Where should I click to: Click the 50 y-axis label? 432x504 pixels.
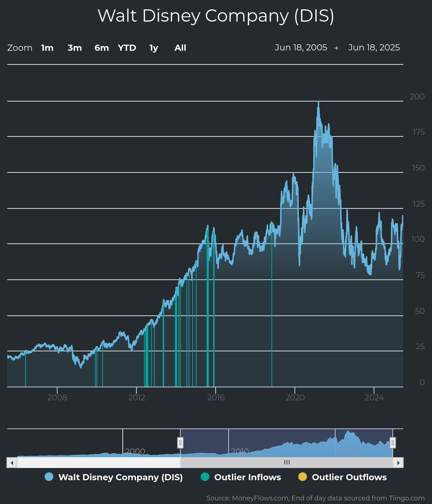pyautogui.click(x=420, y=311)
